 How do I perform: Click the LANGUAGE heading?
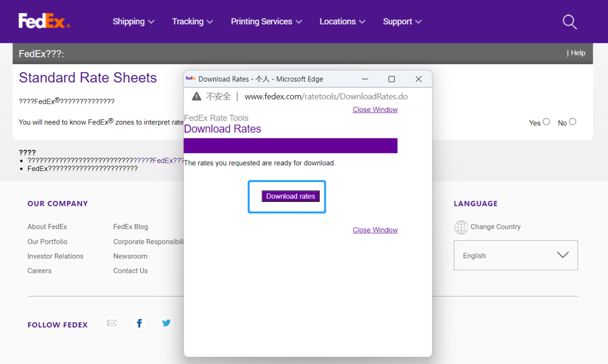476,204
